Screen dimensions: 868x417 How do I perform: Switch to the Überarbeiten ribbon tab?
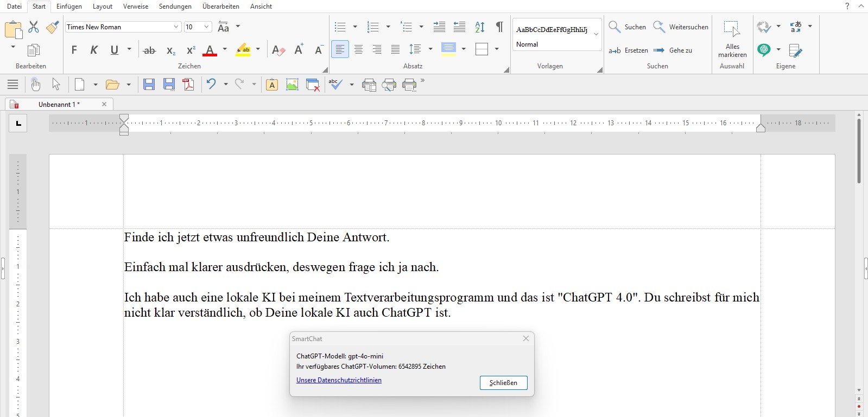coord(220,7)
